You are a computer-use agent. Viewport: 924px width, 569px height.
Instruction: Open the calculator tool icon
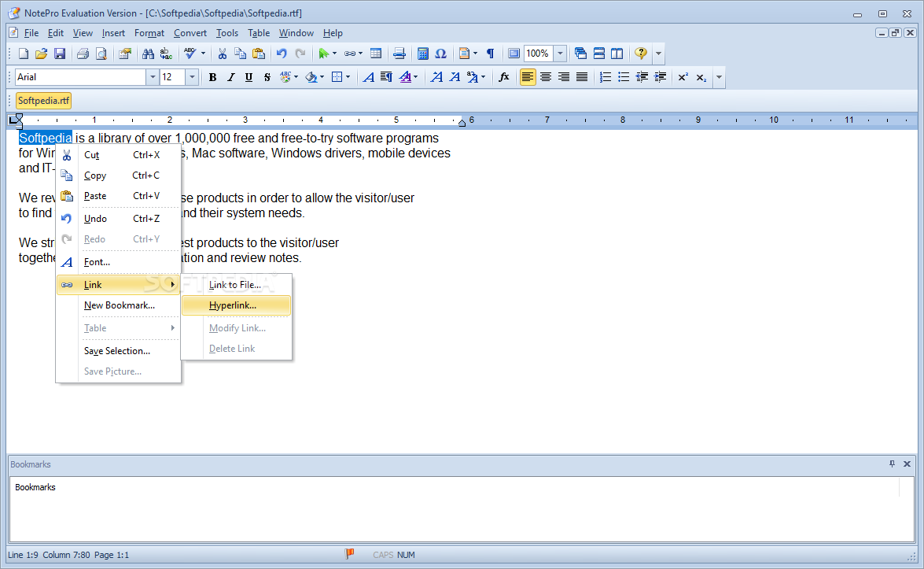point(422,54)
